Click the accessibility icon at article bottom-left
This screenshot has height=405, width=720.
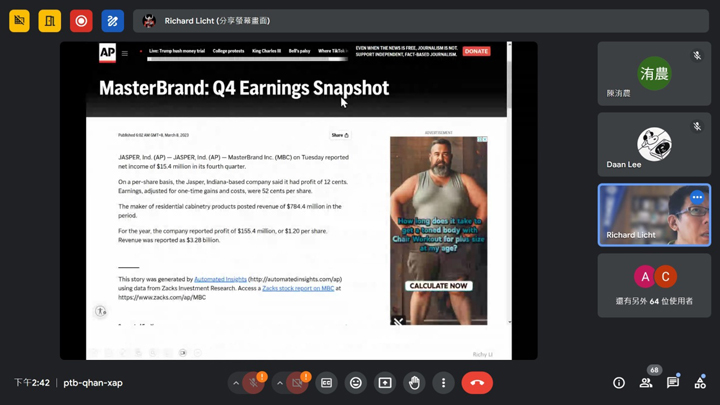pos(101,311)
